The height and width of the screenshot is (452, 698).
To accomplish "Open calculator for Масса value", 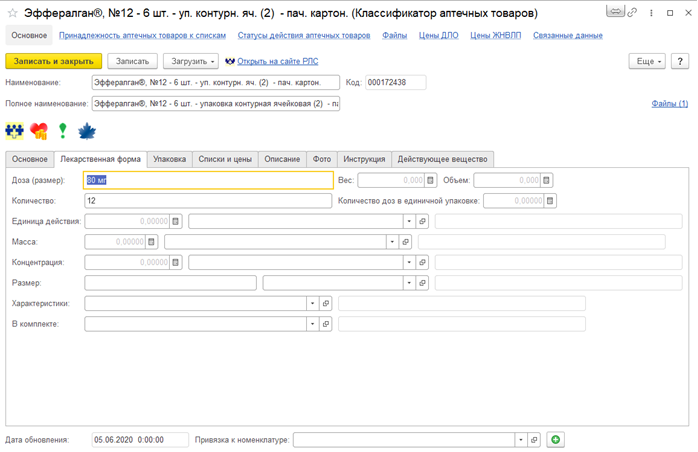I will 151,242.
